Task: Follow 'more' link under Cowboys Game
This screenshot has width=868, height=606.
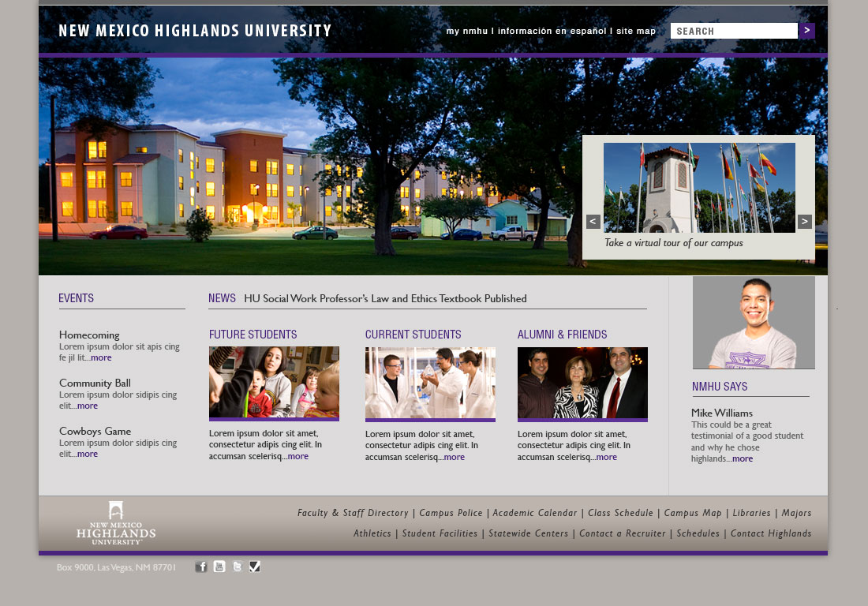Action: pyautogui.click(x=88, y=454)
